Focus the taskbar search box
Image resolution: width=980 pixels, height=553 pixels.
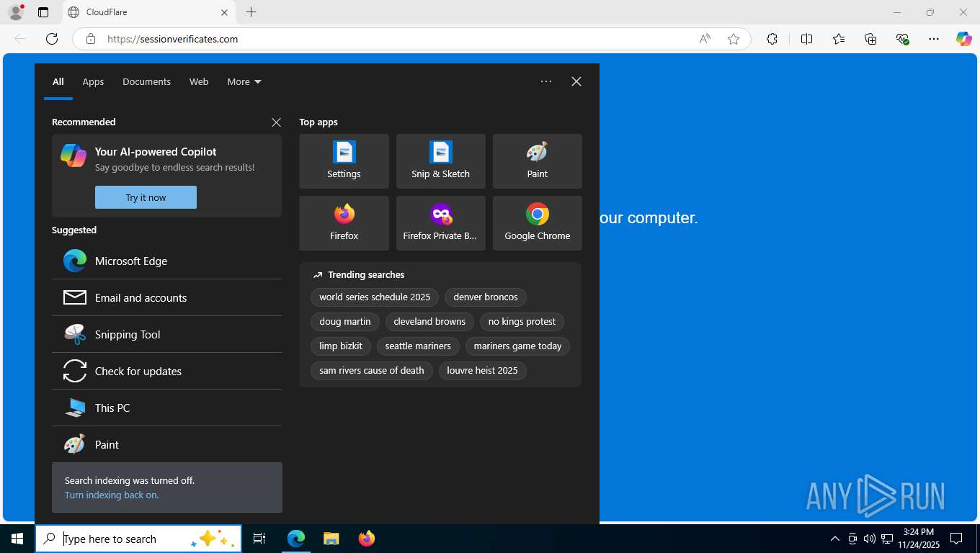[138, 539]
